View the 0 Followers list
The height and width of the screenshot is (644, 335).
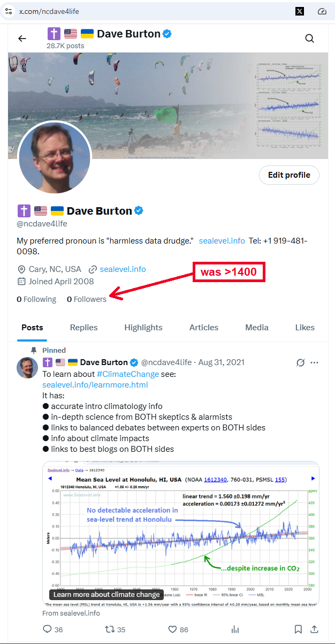click(x=87, y=299)
